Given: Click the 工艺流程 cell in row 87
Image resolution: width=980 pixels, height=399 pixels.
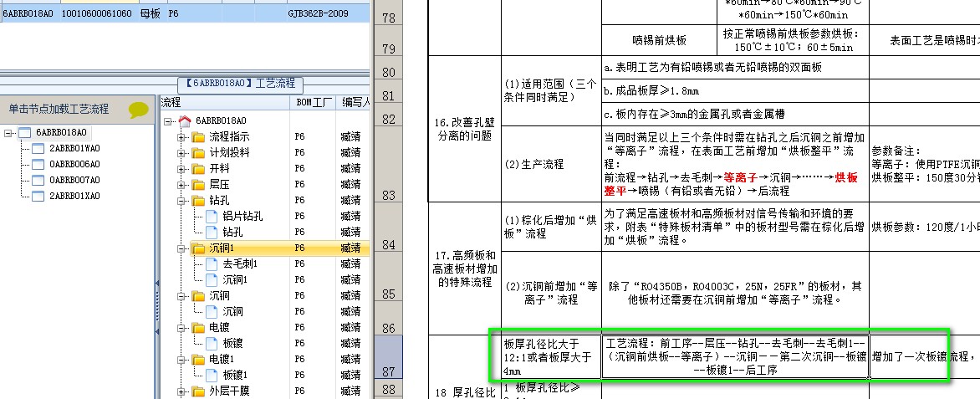Looking at the screenshot, I should coord(735,357).
